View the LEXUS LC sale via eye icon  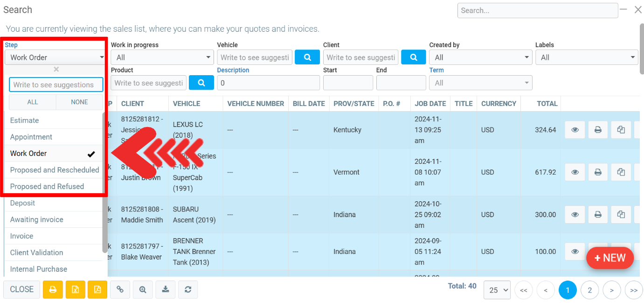tap(575, 130)
